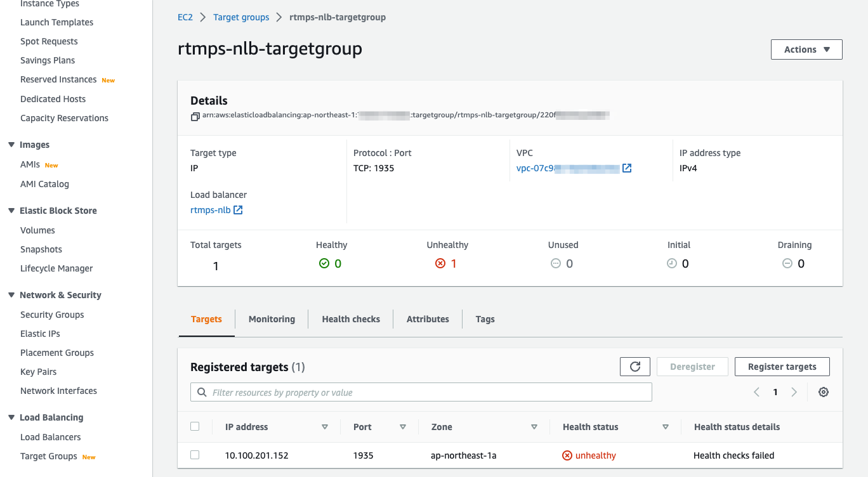Click the 1935 port cell
The width and height of the screenshot is (868, 477).
coord(364,455)
